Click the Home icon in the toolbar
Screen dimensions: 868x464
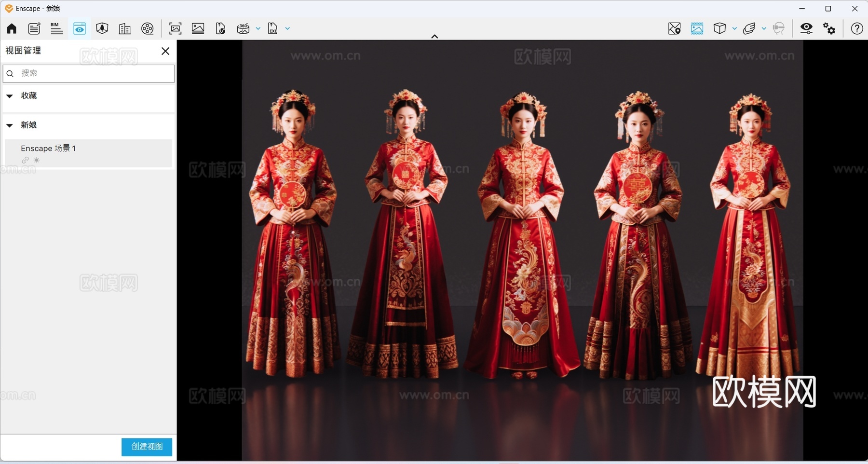point(12,28)
